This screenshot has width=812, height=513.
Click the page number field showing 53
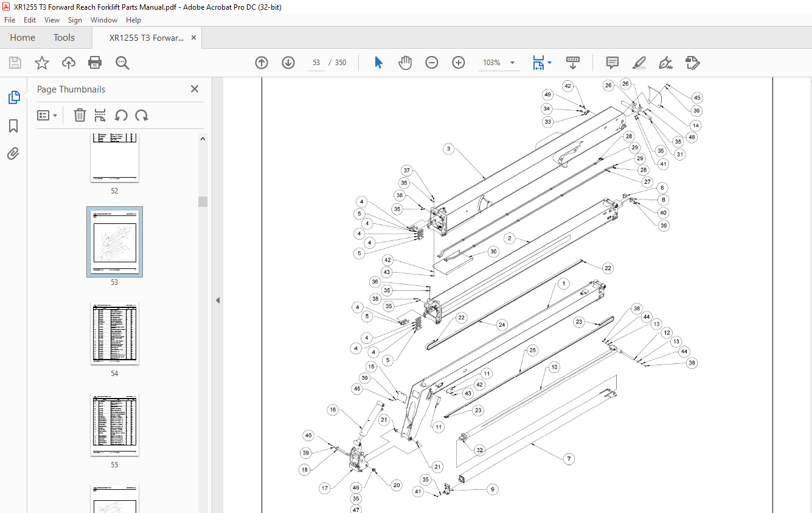(316, 63)
